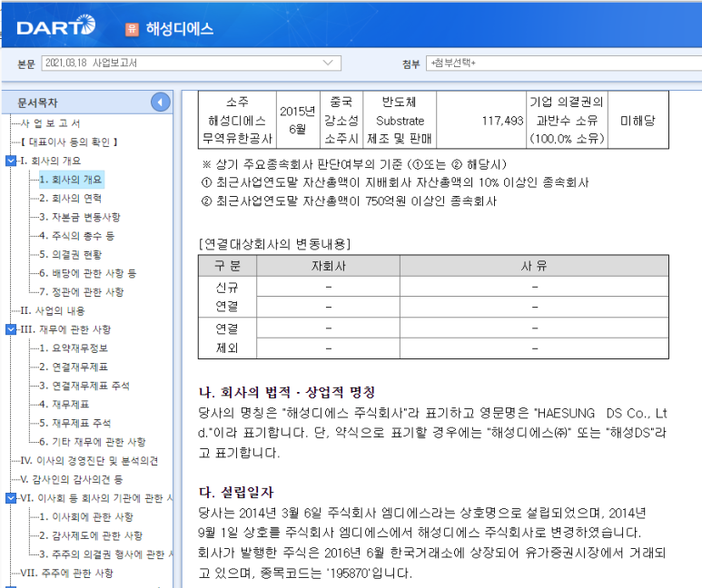702x588 pixels.
Task: Click the 나. 회사의 법적 · 상업적 명칭 heading
Action: (x=287, y=392)
